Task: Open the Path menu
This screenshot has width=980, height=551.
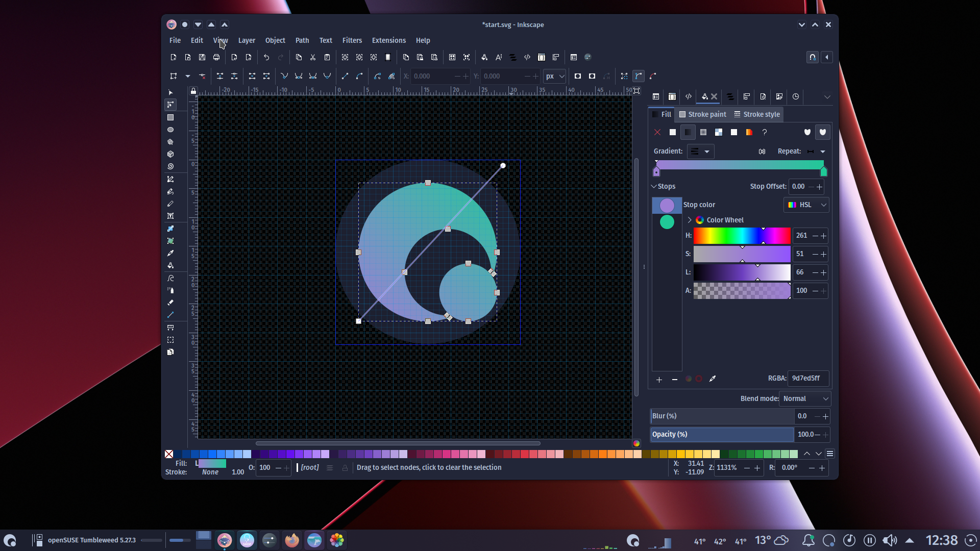Action: pyautogui.click(x=302, y=40)
